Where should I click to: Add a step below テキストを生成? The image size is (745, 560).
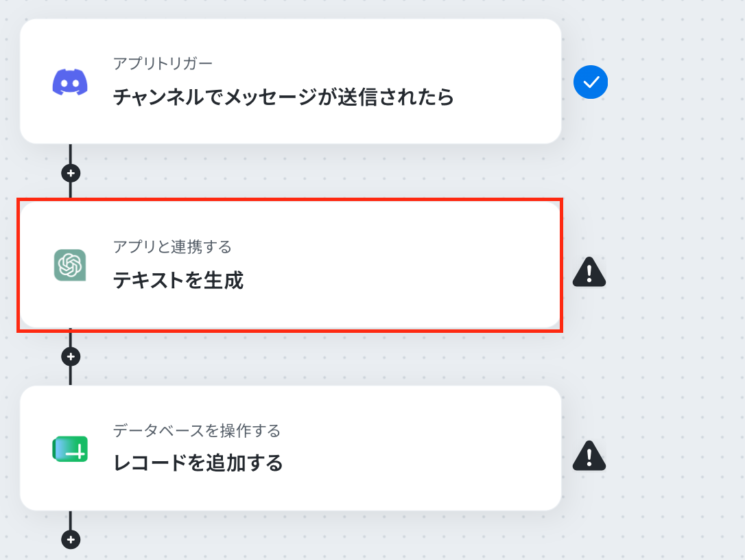pyautogui.click(x=71, y=357)
